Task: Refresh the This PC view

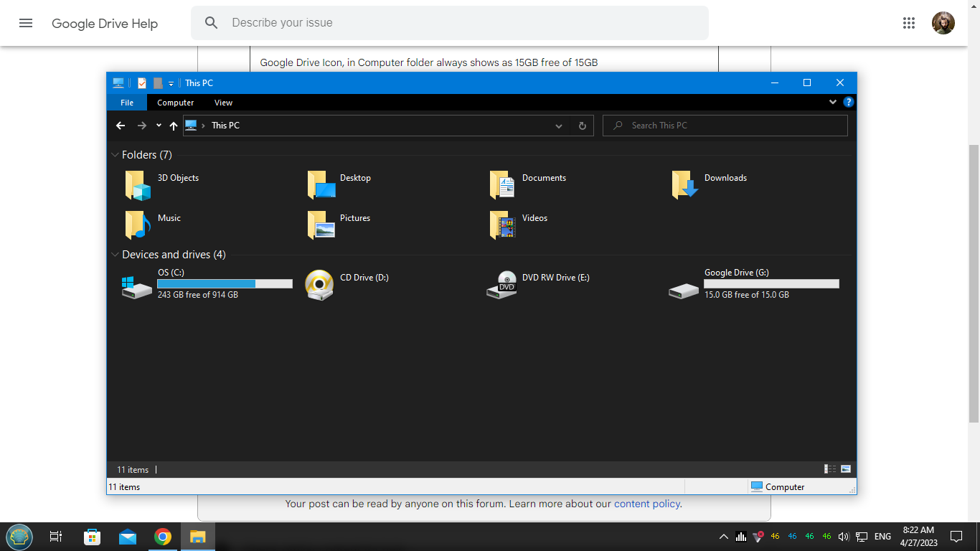Action: pyautogui.click(x=583, y=126)
